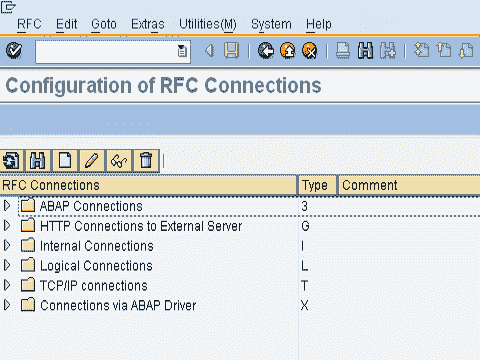
Task: Select the Connections via ABAP Driver row
Action: [118, 306]
